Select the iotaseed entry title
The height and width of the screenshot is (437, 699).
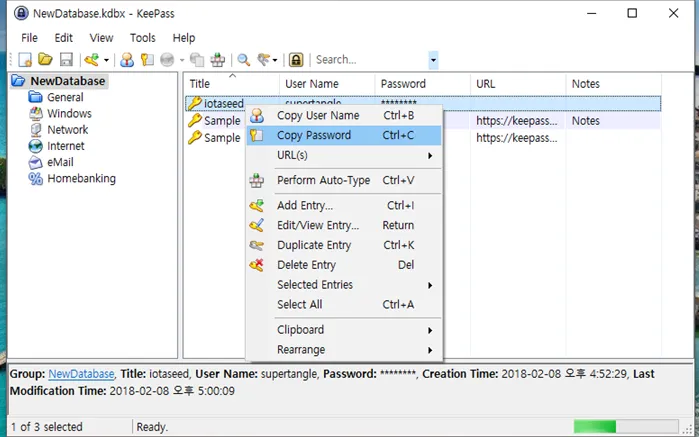tap(224, 103)
